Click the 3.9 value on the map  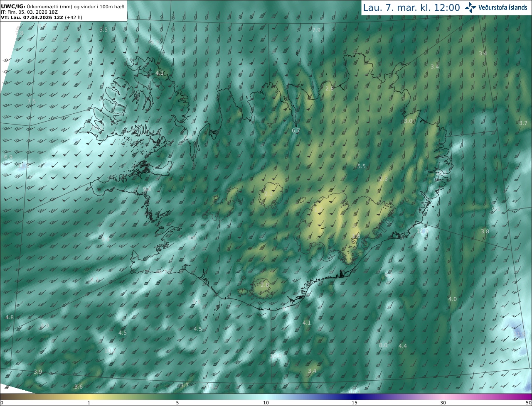coord(38,372)
